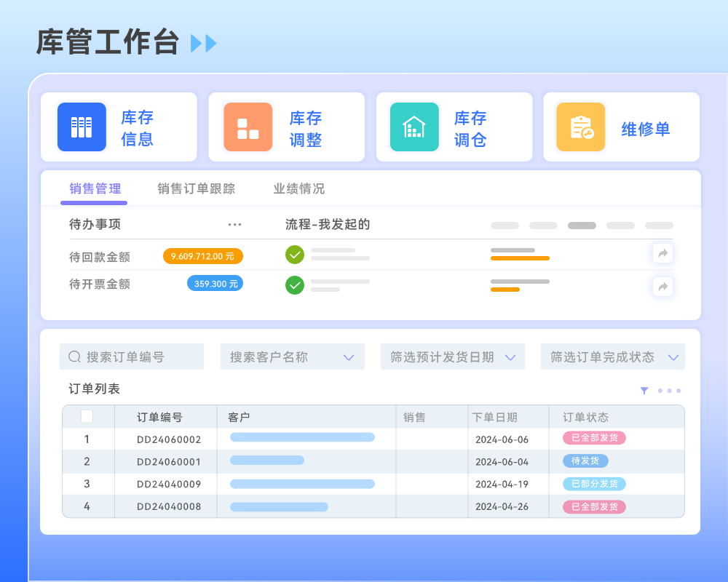Image resolution: width=728 pixels, height=582 pixels.
Task: Expand the 筛选预计发货日期 dropdown
Action: click(452, 356)
